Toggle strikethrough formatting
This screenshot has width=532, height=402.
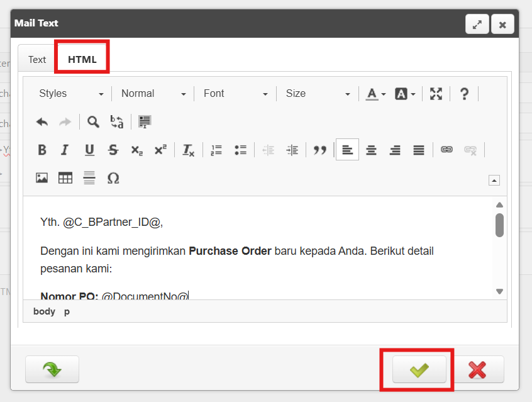113,150
